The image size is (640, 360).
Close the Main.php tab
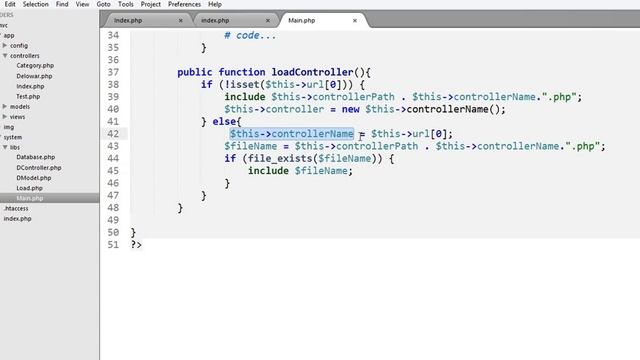[355, 20]
